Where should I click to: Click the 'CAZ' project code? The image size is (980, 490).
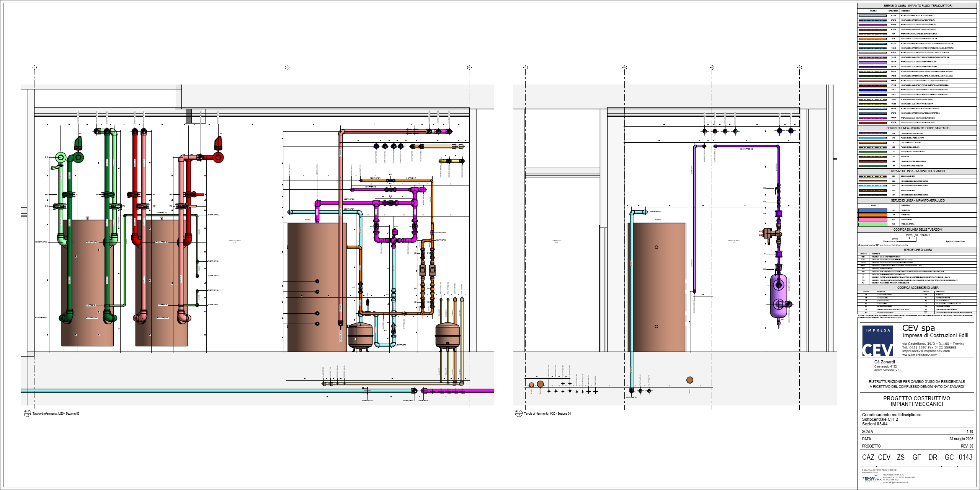tap(868, 457)
